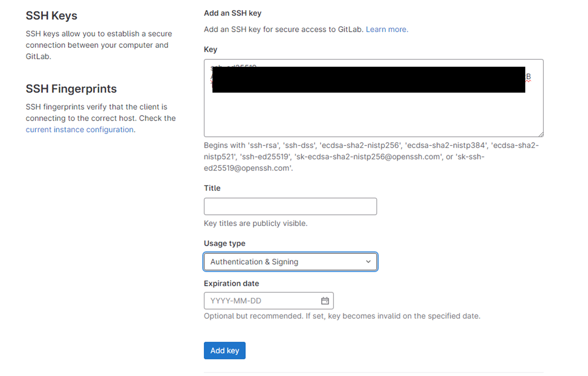Follow the Learn more link

tap(387, 29)
